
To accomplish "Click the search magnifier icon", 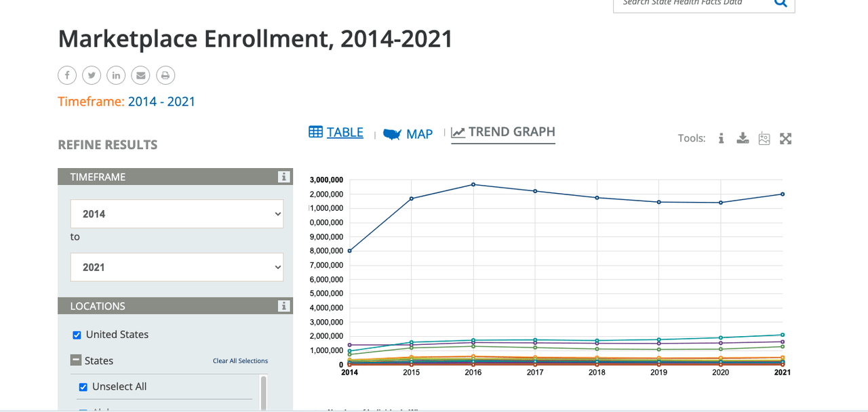I will pos(781,3).
